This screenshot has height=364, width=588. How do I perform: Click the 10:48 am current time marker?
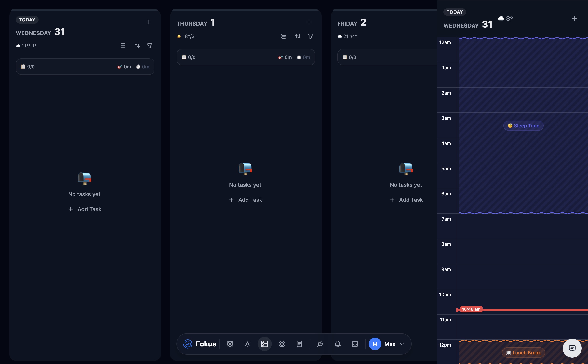(471, 309)
